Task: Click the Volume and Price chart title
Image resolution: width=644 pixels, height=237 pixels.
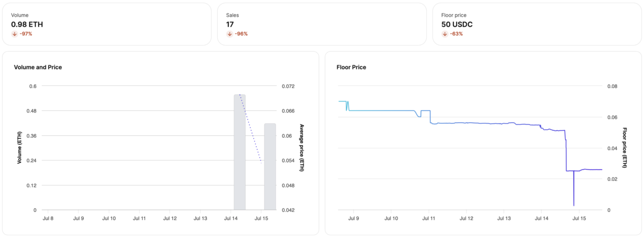Action: point(38,67)
